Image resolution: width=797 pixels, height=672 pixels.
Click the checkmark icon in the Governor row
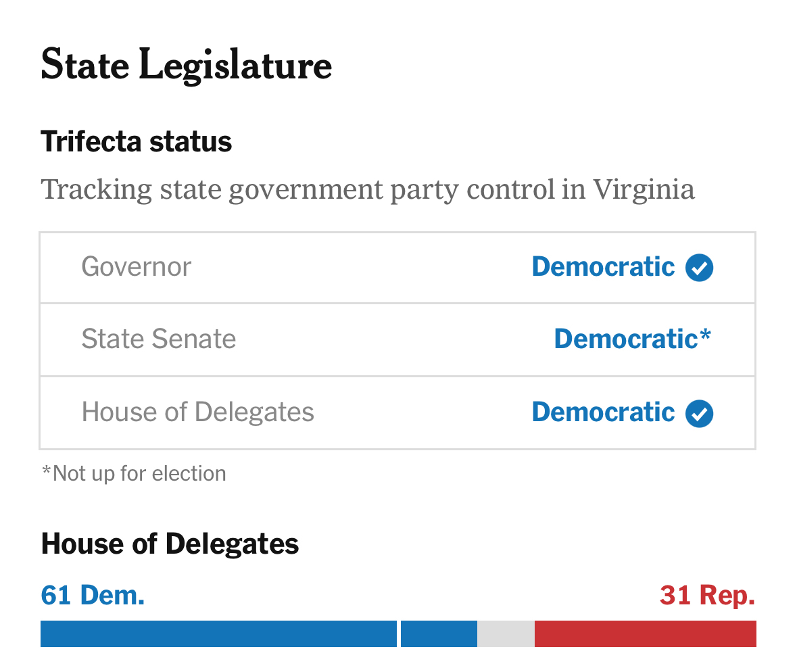point(699,268)
